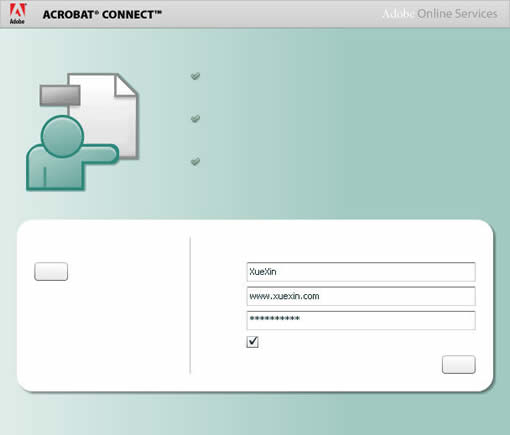Click the red Adobe logo
The image size is (510, 435).
point(17,13)
